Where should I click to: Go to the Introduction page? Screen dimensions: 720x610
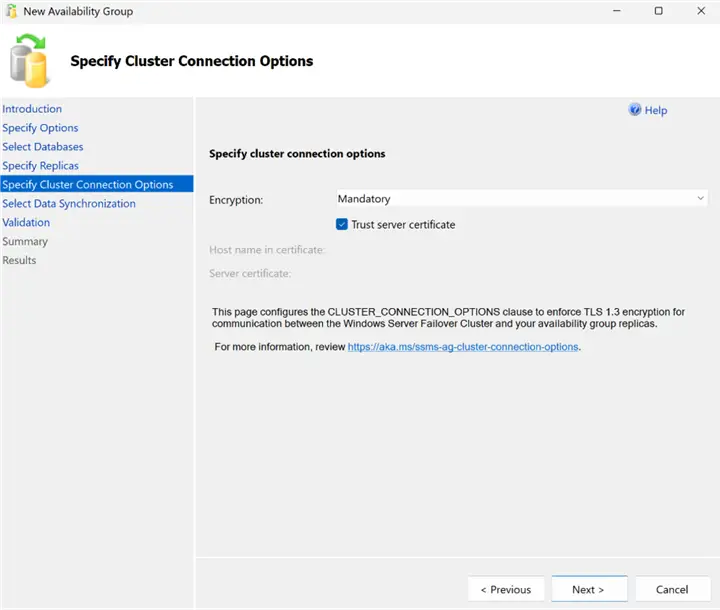point(32,109)
